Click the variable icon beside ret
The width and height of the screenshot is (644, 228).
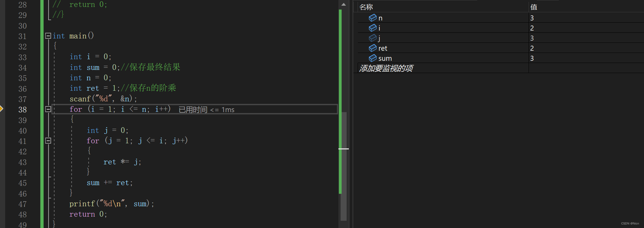point(372,48)
